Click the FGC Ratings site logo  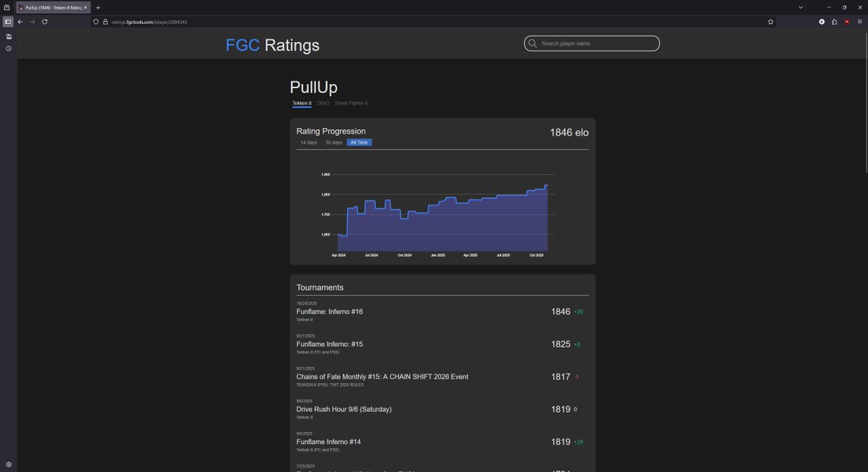[273, 45]
